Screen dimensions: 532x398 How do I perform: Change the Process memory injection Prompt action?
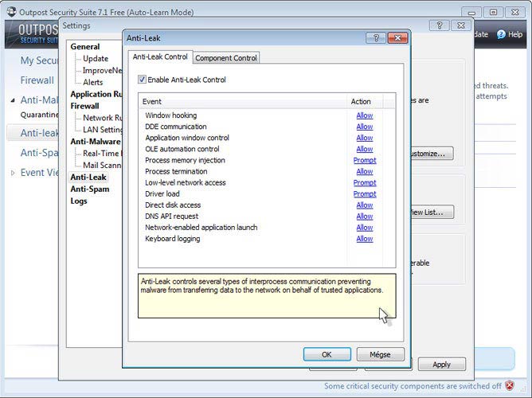[364, 160]
